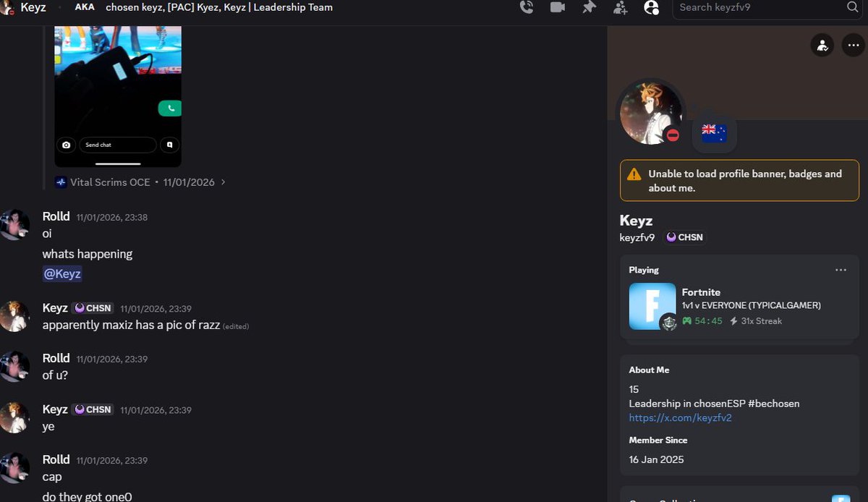Click the keyzfv9 username in profile
Screen dimensions: 868x502
tap(637, 237)
